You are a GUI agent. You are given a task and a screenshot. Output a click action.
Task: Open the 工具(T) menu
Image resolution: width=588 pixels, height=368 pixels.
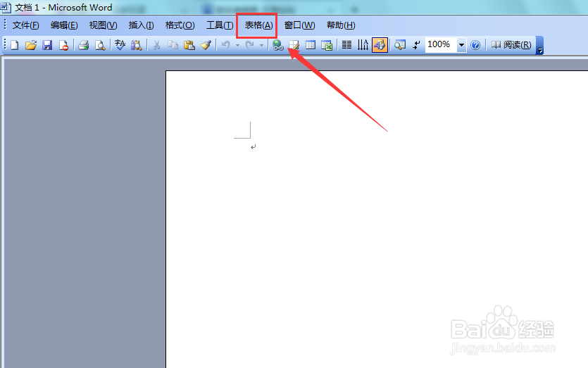pos(220,25)
